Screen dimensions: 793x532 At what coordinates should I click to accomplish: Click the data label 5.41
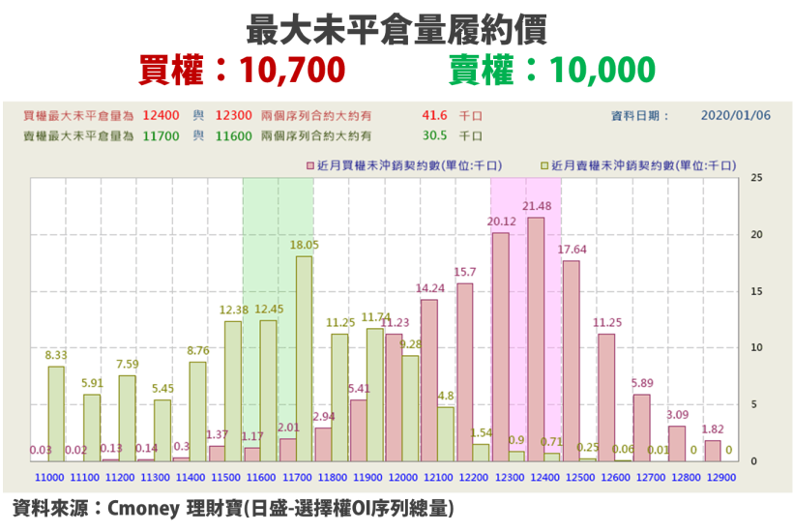(x=359, y=389)
